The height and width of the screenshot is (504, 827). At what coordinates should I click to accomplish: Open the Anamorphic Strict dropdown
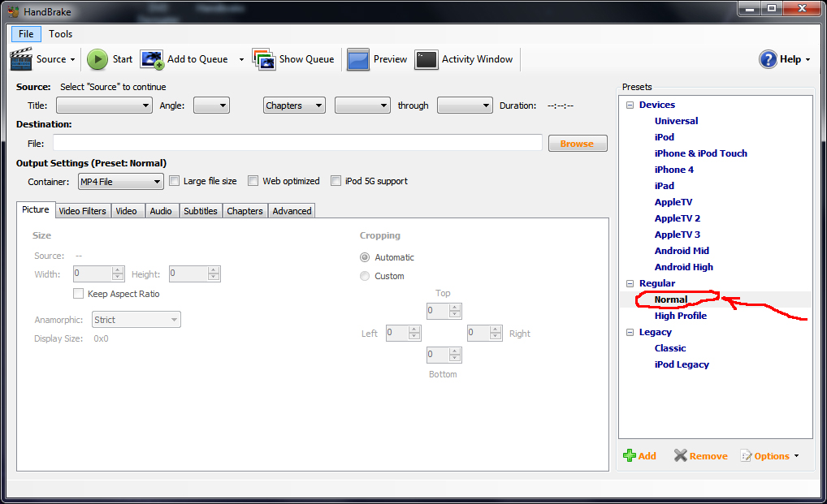pyautogui.click(x=136, y=320)
